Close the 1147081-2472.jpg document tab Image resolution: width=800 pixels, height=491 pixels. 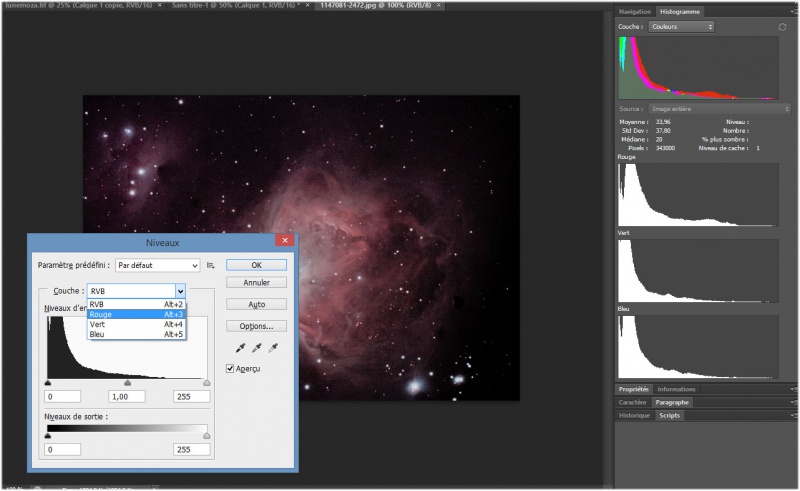click(x=438, y=5)
